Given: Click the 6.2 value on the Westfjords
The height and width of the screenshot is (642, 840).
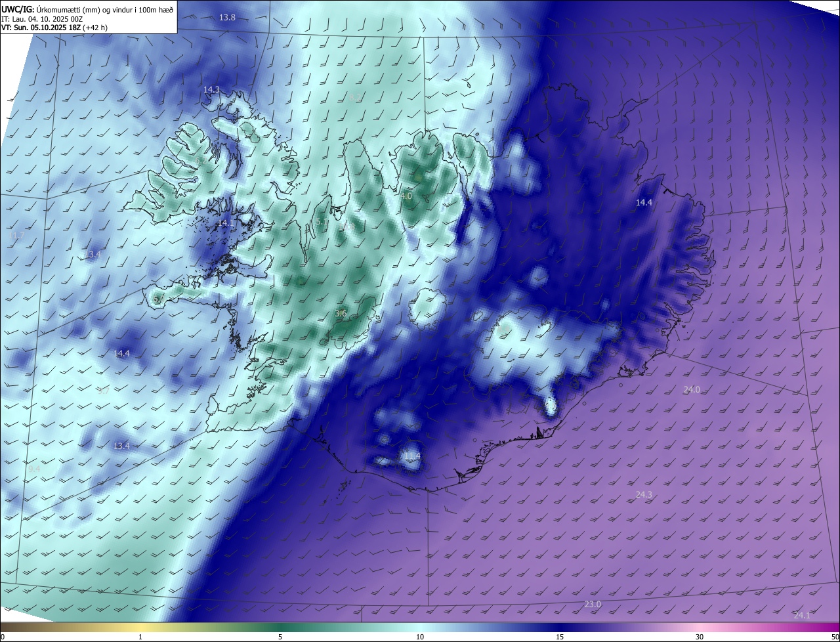Looking at the screenshot, I should [201, 161].
